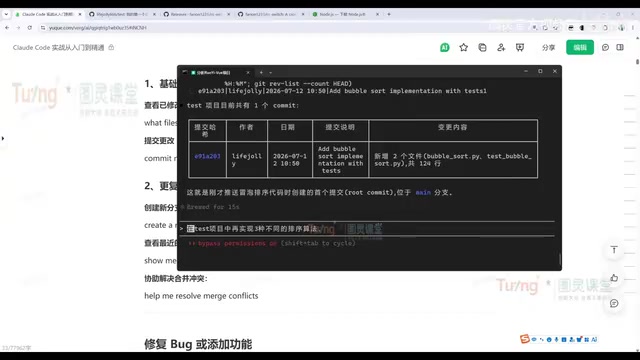Open the browser three-dot menu
The height and width of the screenshot is (360, 640).
(x=633, y=28)
